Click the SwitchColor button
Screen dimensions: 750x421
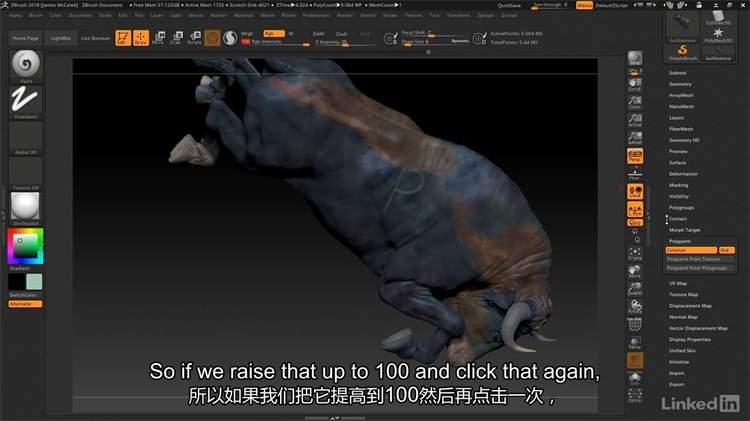(x=25, y=295)
